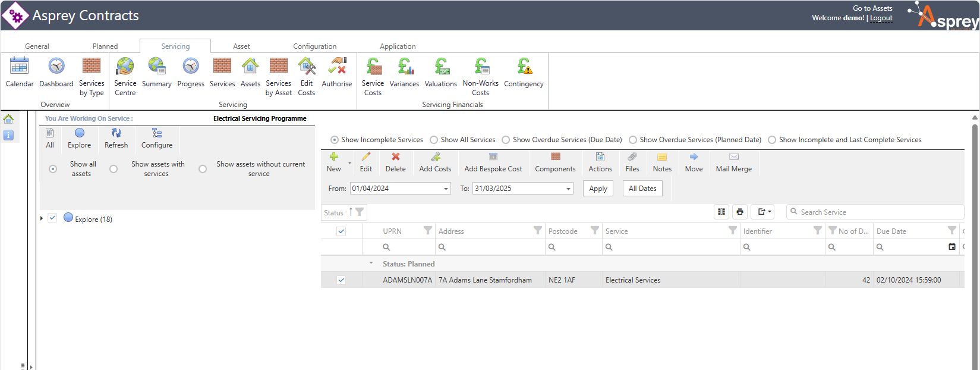Open the Service Centre icon
The height and width of the screenshot is (370, 980).
click(125, 76)
